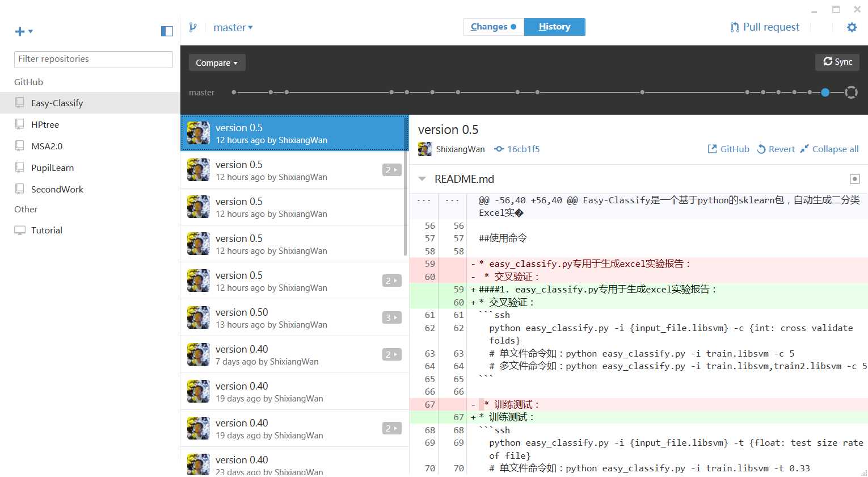
Task: Click the unsynced ring marker at timeline end
Action: click(851, 92)
